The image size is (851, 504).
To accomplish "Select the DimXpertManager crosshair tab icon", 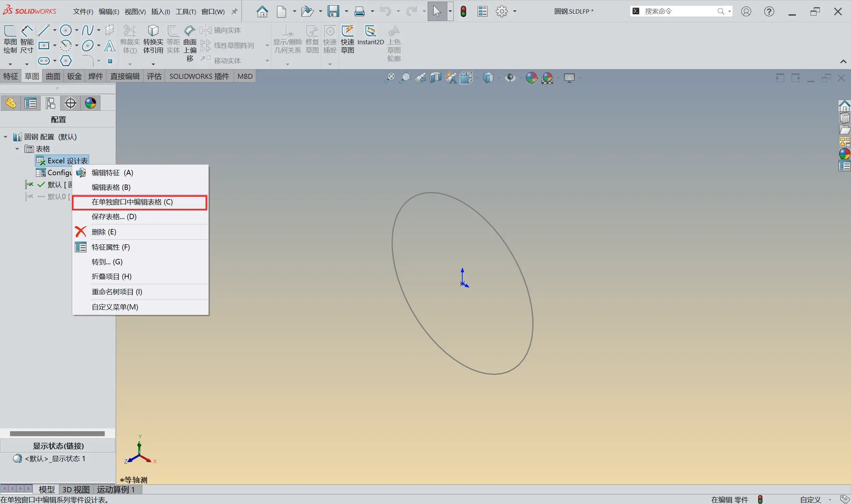I will click(x=70, y=103).
